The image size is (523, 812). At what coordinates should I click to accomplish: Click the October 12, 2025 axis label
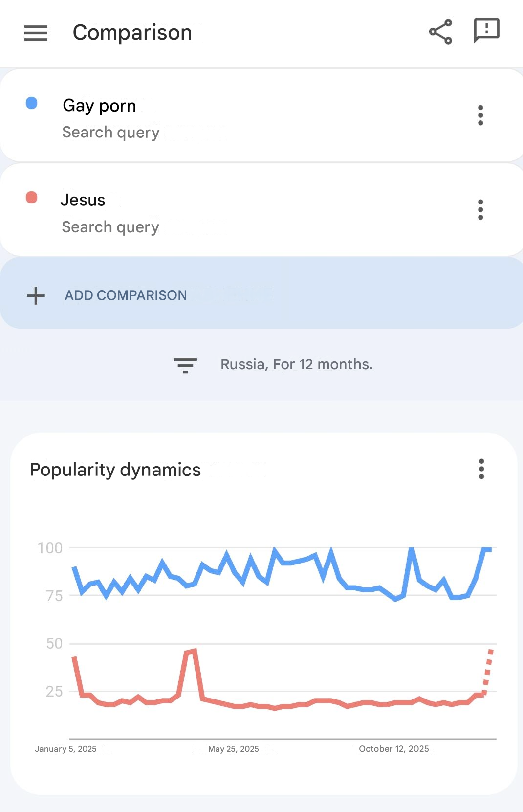[x=393, y=749]
